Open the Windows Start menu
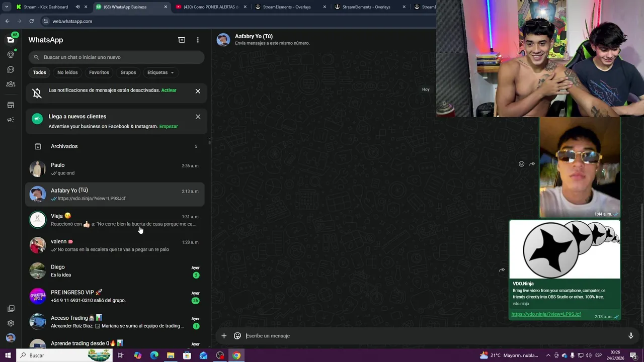This screenshot has width=644, height=362. click(x=8, y=355)
